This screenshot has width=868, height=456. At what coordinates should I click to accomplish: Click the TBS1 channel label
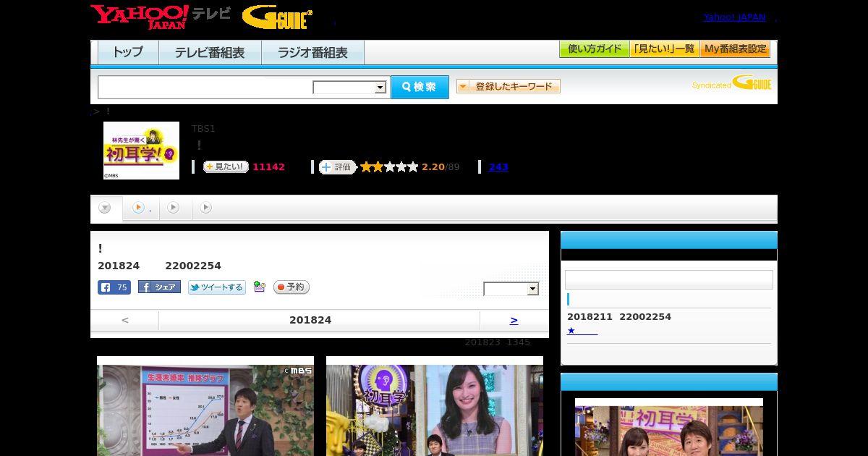coord(203,129)
